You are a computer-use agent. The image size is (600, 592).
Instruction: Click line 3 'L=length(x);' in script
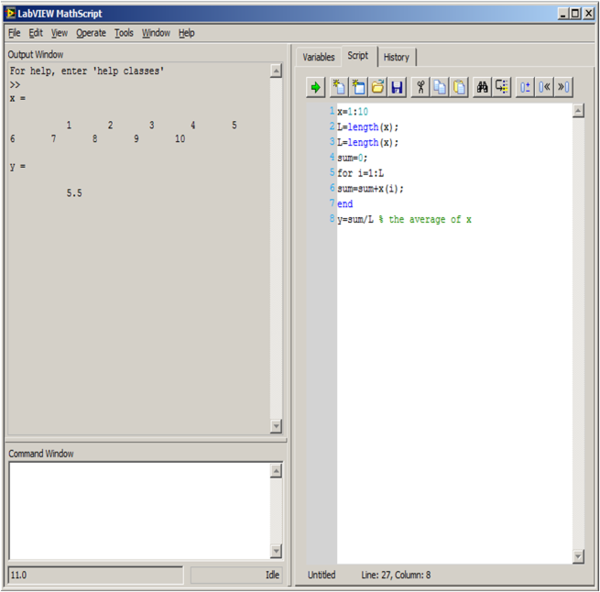[367, 142]
